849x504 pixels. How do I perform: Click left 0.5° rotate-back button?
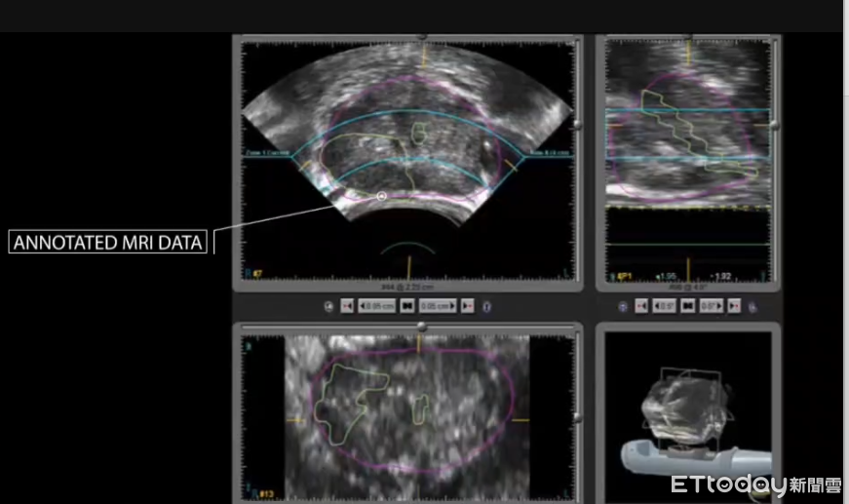[x=665, y=306]
